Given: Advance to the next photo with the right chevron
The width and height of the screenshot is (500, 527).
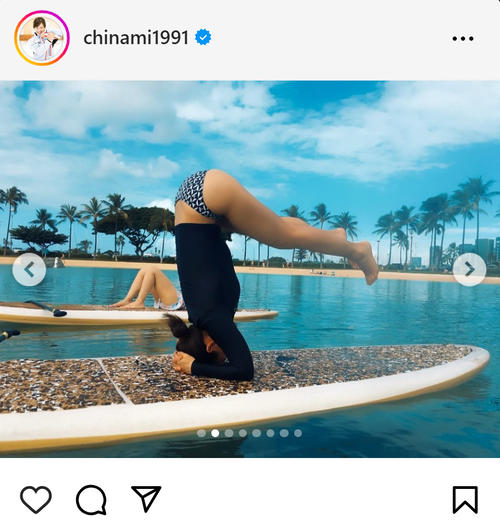Looking at the screenshot, I should 469,270.
